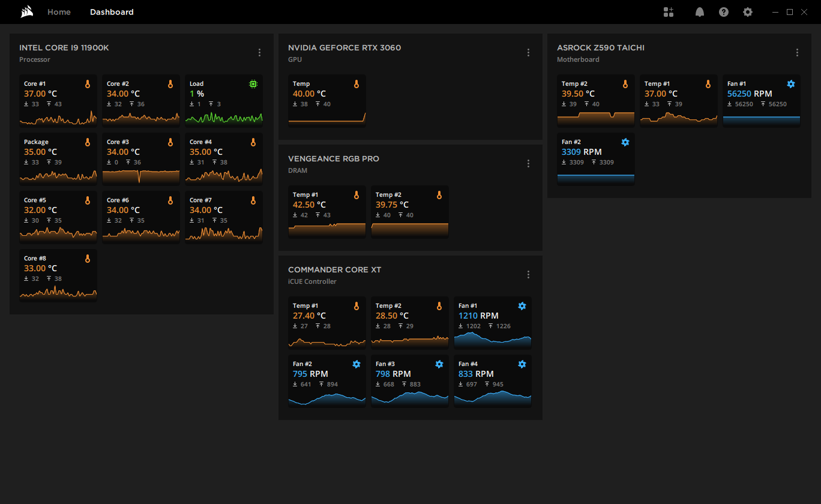Click thermometer icon on Core #5 tile
The width and height of the screenshot is (821, 504).
(88, 200)
